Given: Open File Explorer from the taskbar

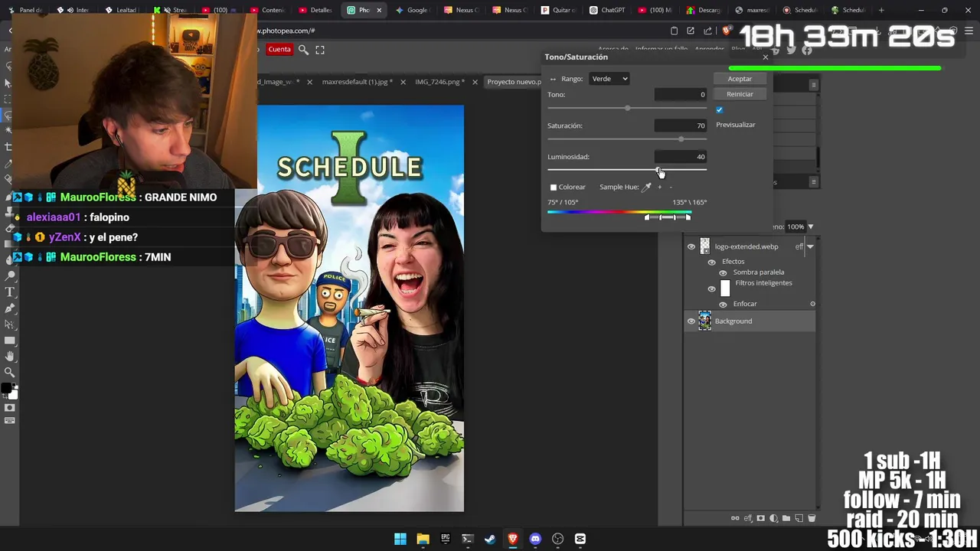Looking at the screenshot, I should [x=423, y=539].
